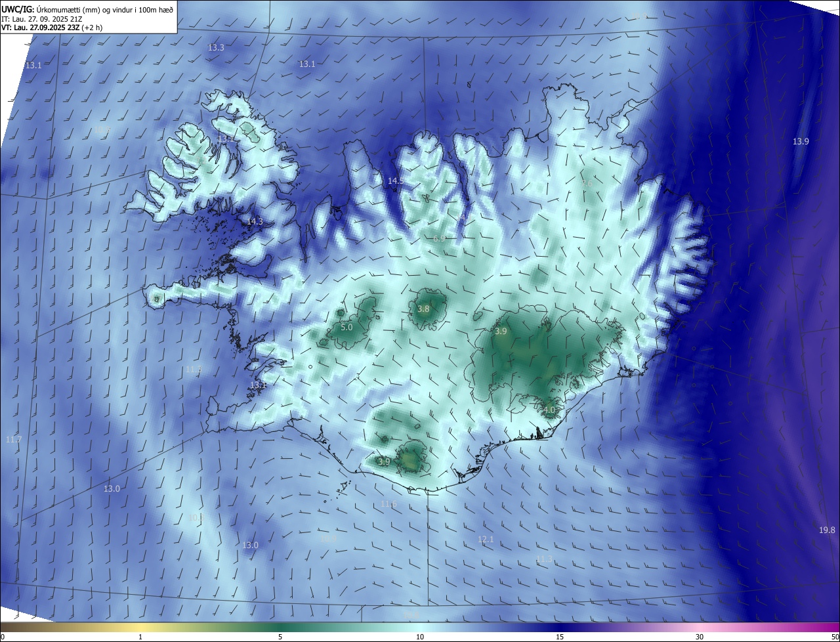This screenshot has height=642, width=840.
Task: Click the 13.9 value label
Action: click(x=801, y=142)
